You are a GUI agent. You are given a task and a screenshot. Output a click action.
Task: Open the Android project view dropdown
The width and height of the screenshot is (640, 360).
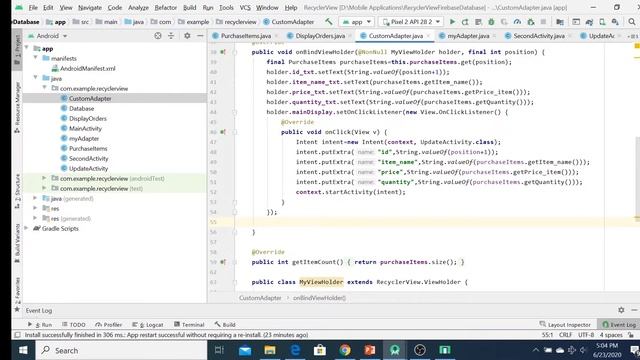tap(48, 36)
